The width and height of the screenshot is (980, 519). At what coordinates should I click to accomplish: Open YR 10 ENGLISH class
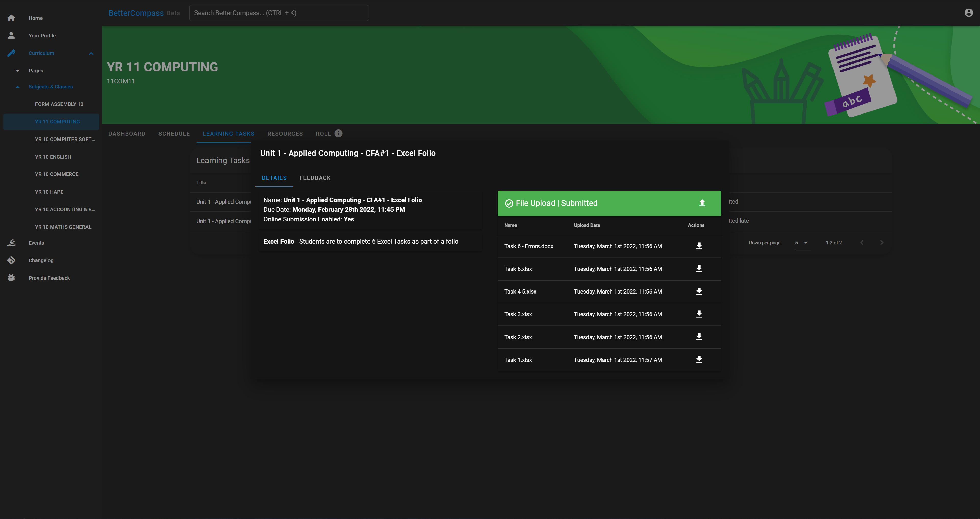53,157
